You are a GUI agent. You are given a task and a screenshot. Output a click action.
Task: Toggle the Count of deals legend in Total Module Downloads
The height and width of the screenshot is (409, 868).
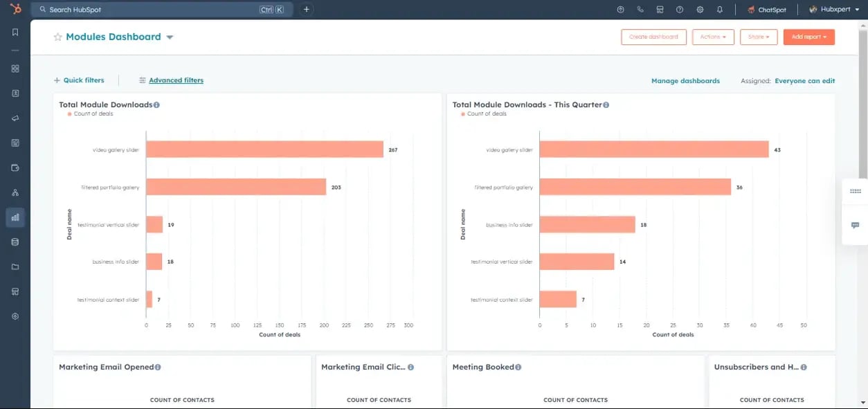click(90, 114)
